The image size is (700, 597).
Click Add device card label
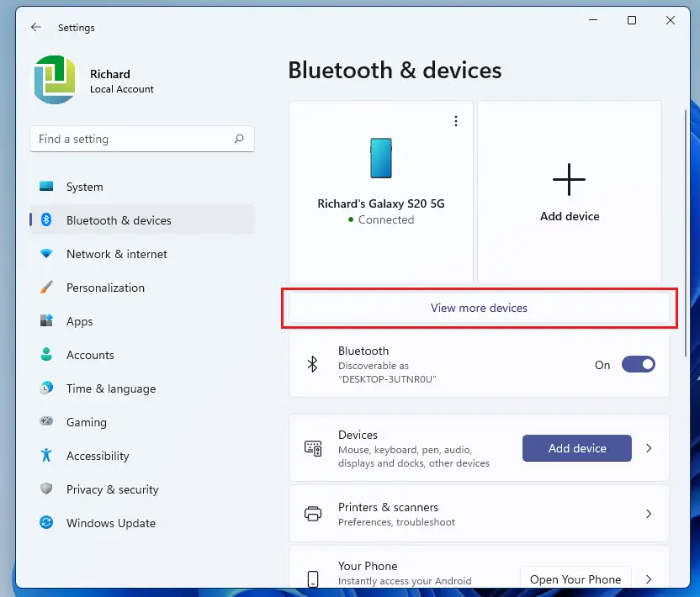pos(570,216)
